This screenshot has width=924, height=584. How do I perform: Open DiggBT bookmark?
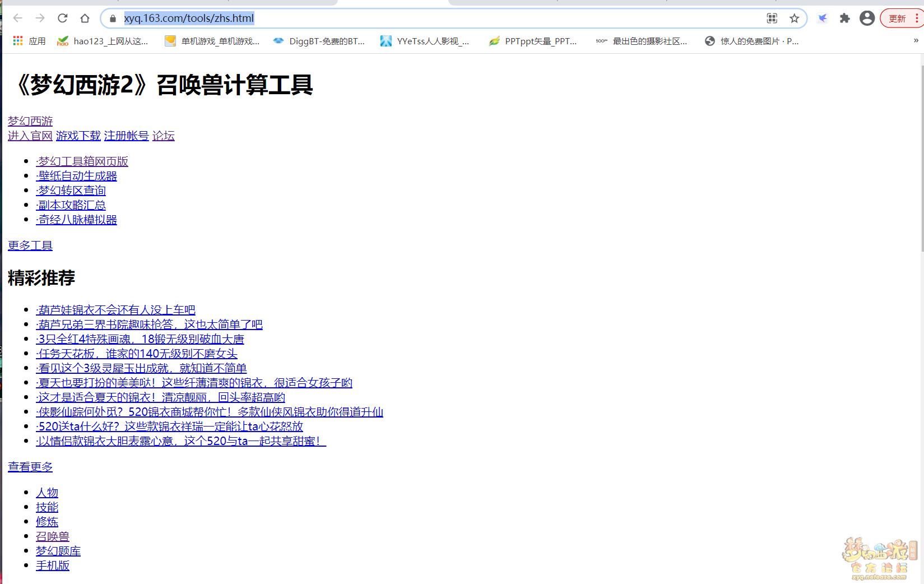319,41
